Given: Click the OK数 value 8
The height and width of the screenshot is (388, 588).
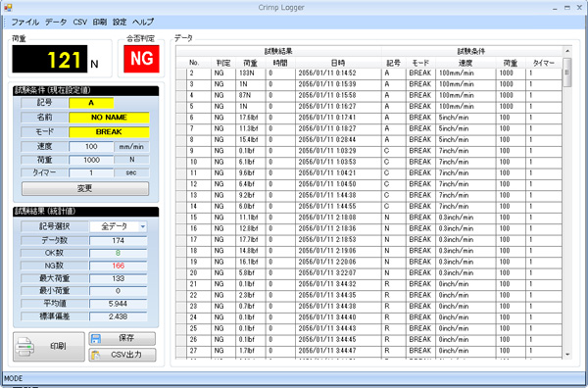Looking at the screenshot, I should 119,253.
